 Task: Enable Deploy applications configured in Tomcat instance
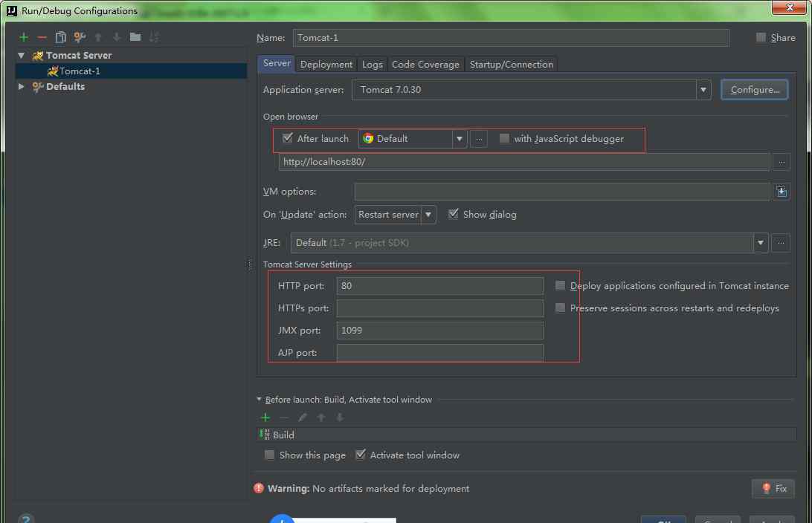click(560, 285)
